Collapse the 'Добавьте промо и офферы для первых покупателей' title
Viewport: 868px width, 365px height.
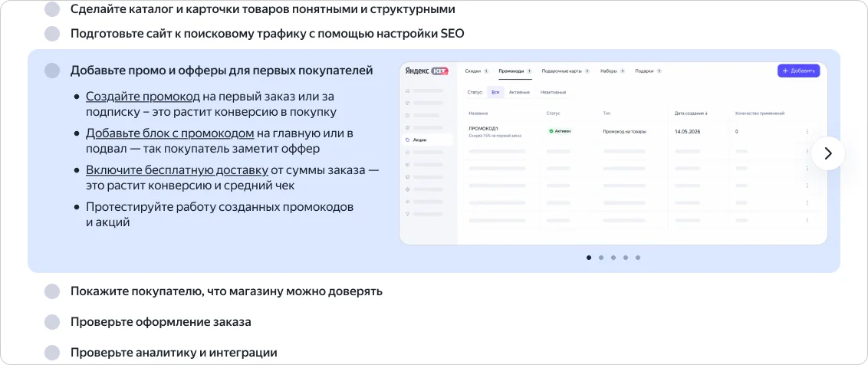[x=222, y=71]
